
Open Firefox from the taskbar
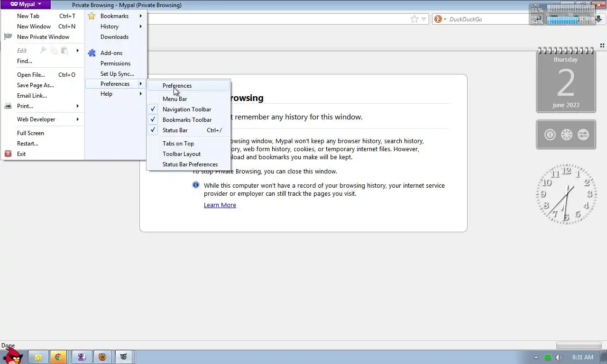click(102, 357)
